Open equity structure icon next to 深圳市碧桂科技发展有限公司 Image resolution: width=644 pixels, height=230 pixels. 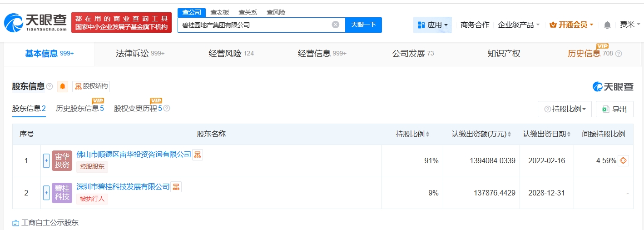click(176, 186)
